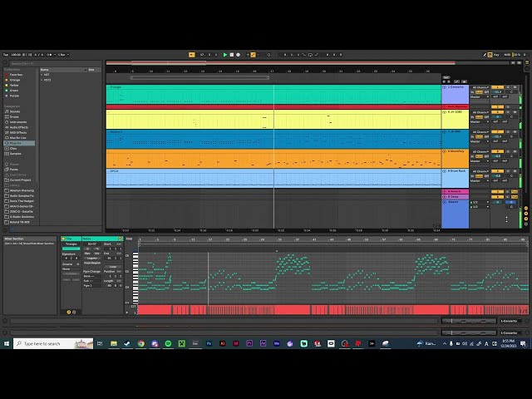Click the Size column header in the browser
This screenshot has width=532, height=399.
(x=94, y=70)
